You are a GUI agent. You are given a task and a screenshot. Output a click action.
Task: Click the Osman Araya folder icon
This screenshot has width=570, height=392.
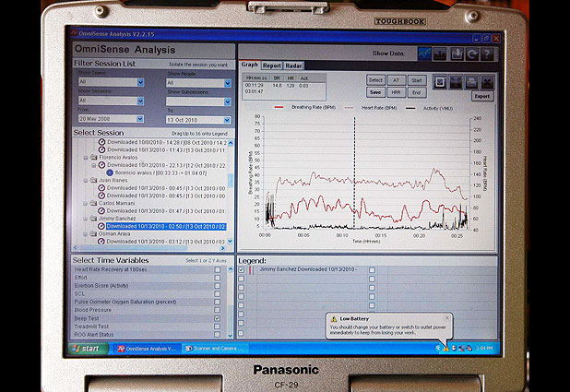pos(94,234)
